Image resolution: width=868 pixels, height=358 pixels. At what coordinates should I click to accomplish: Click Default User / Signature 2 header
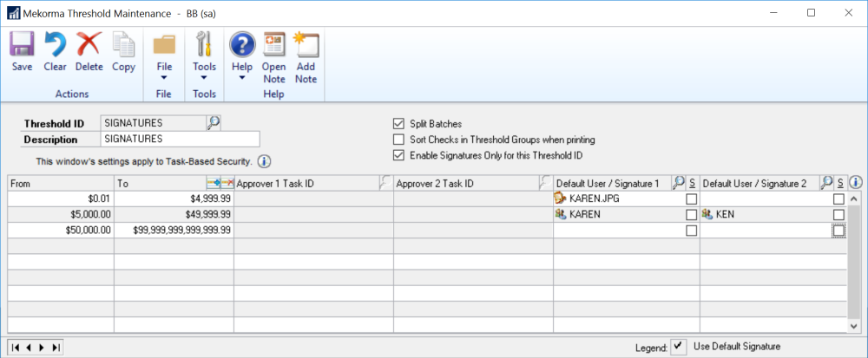click(760, 184)
